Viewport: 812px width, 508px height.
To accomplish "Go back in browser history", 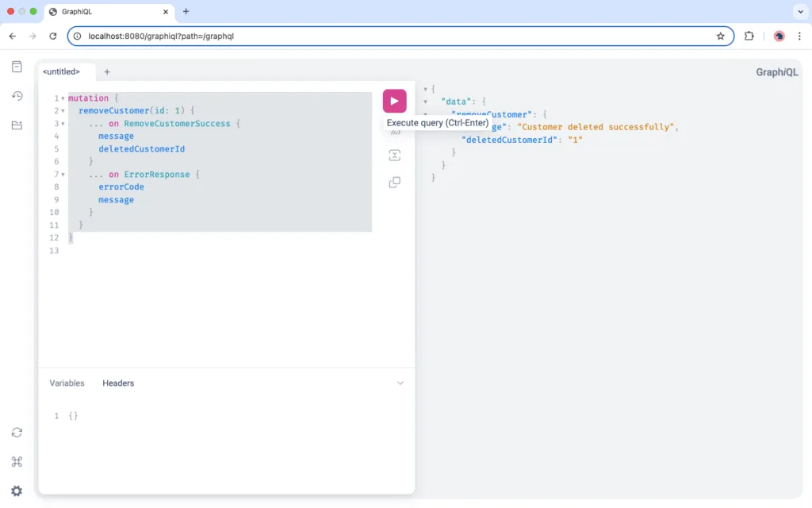I will point(13,37).
